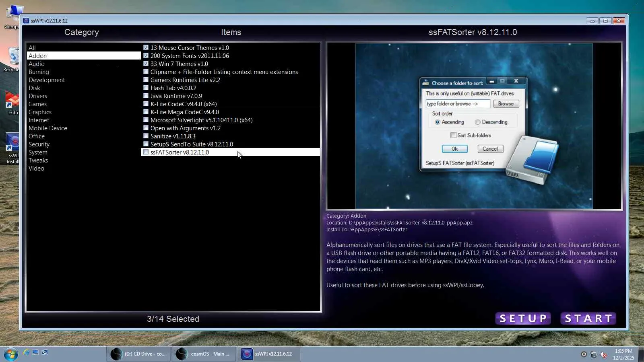The height and width of the screenshot is (362, 644).
Task: Show the Development category items
Action: [x=84, y=80]
